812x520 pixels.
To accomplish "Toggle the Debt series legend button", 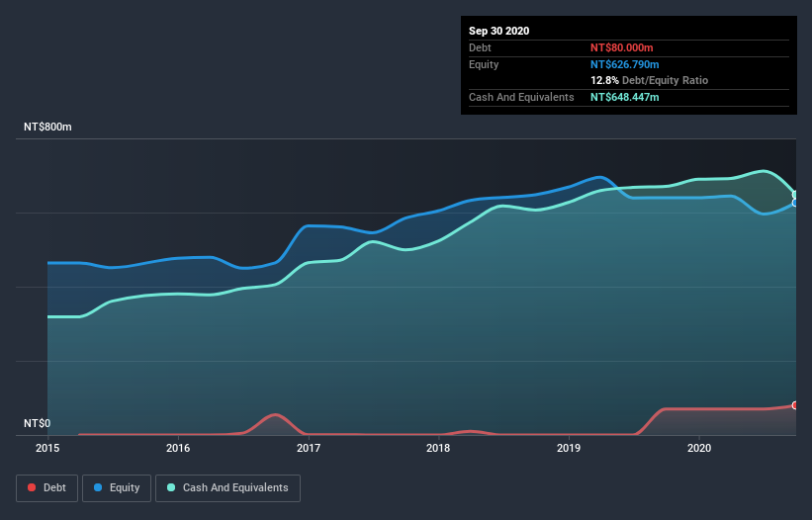I will click(x=47, y=488).
